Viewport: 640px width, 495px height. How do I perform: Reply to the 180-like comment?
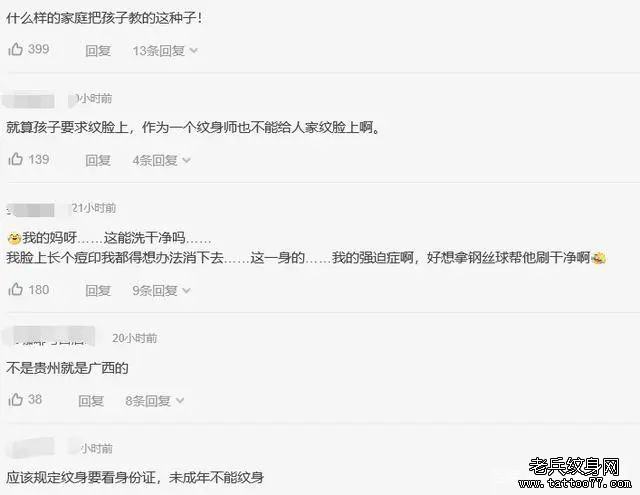[x=98, y=291]
